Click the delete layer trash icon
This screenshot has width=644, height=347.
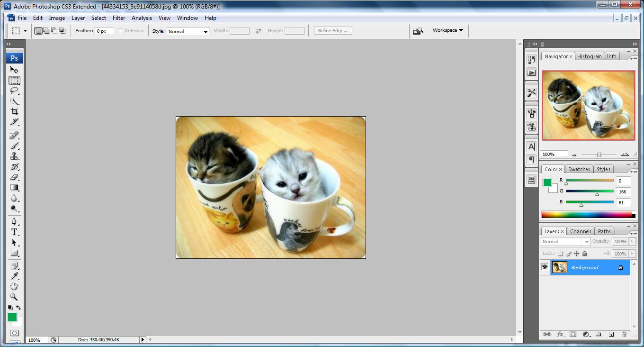(624, 334)
